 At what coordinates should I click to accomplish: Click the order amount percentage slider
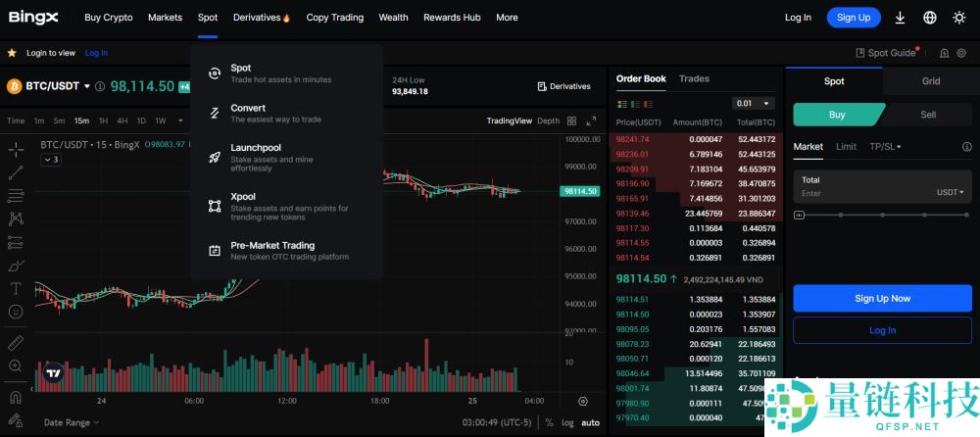[882, 214]
